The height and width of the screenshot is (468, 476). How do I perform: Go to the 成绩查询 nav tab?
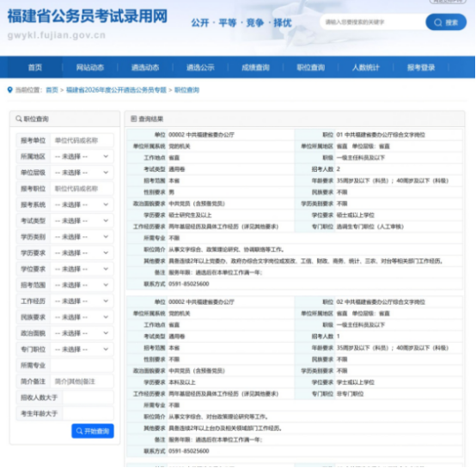255,67
